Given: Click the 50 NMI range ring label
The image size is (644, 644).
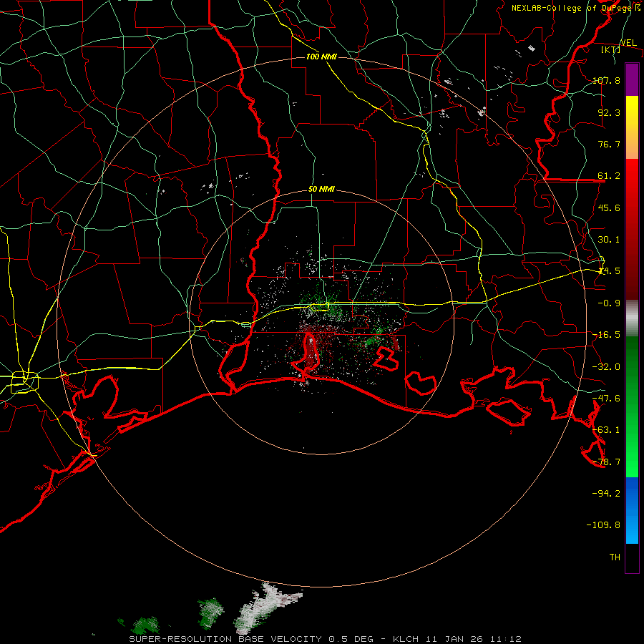Looking at the screenshot, I should 321,190.
